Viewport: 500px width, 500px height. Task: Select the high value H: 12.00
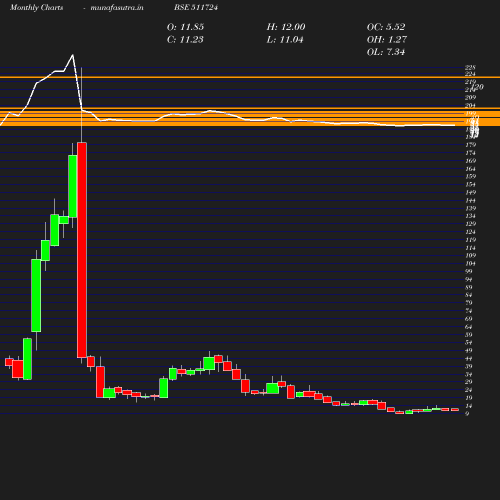coord(286,27)
